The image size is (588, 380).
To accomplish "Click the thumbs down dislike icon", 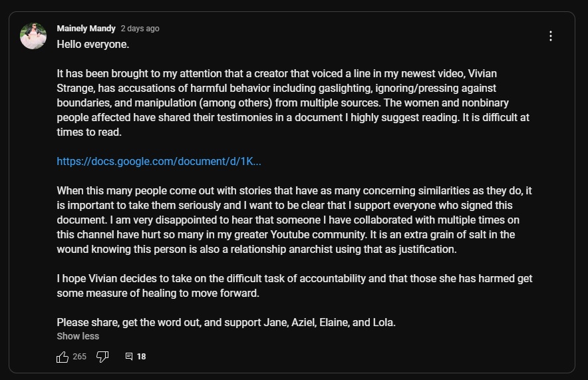I will [102, 357].
